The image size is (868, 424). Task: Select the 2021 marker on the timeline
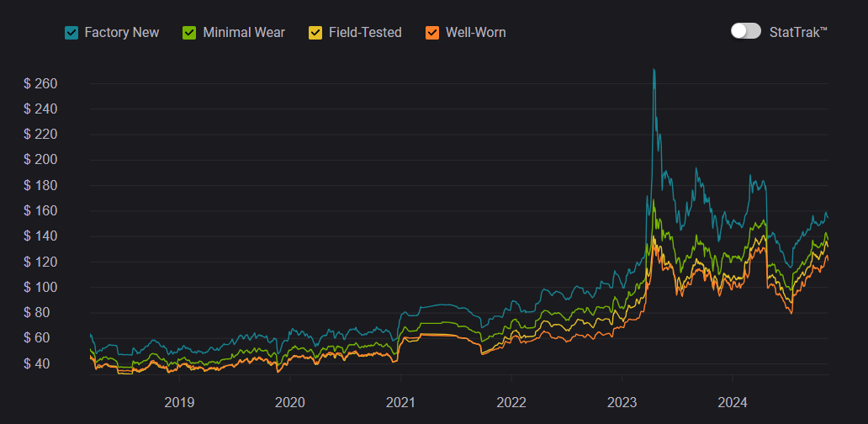[400, 401]
